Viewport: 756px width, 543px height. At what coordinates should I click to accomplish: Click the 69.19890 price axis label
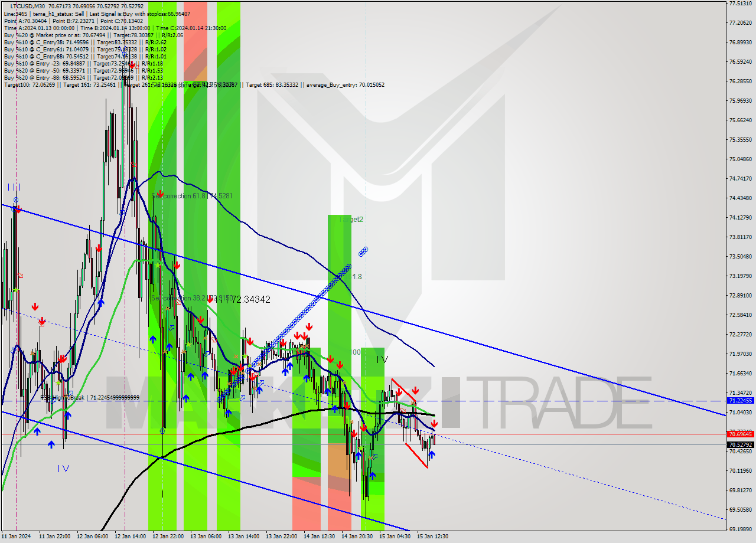[x=740, y=529]
